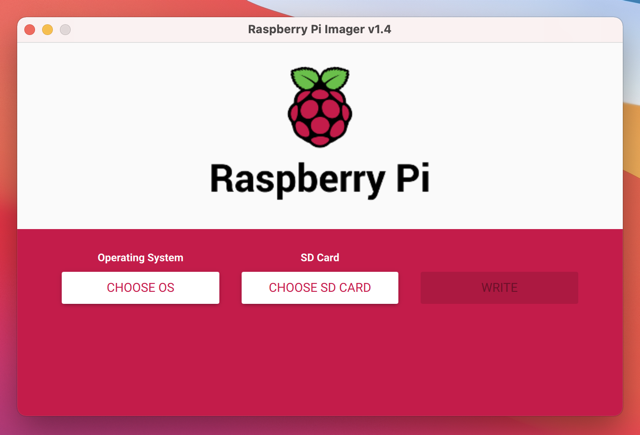
Task: Close the Raspberry Pi Imager window
Action: [29, 29]
